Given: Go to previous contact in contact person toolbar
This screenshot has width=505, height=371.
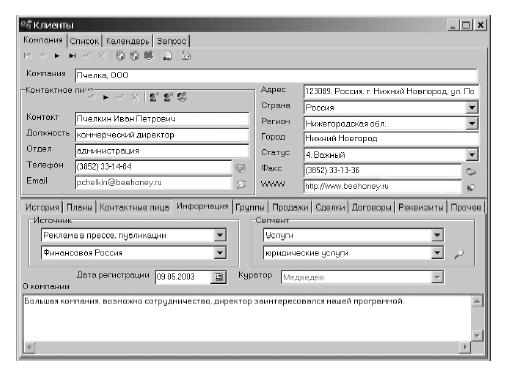Looking at the screenshot, I should 91,97.
